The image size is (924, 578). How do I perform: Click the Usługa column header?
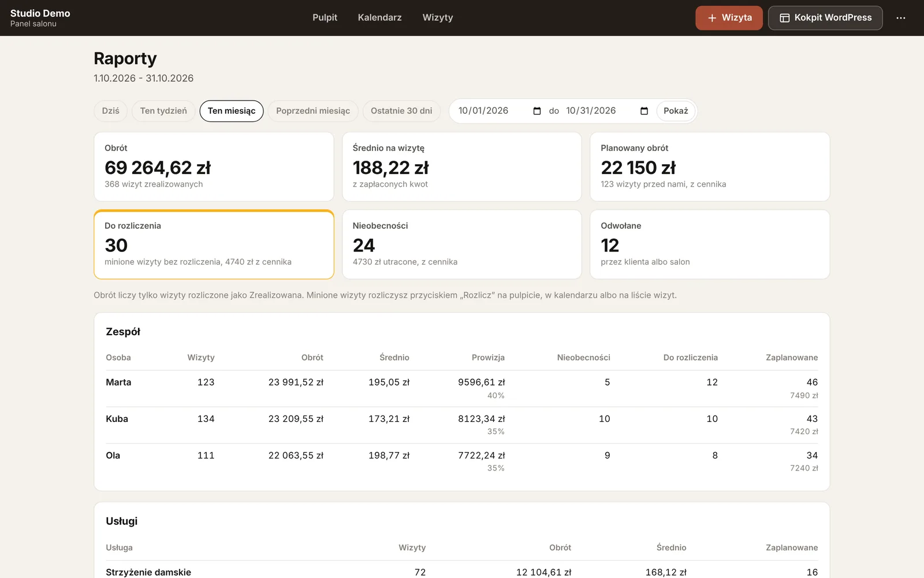click(x=119, y=547)
